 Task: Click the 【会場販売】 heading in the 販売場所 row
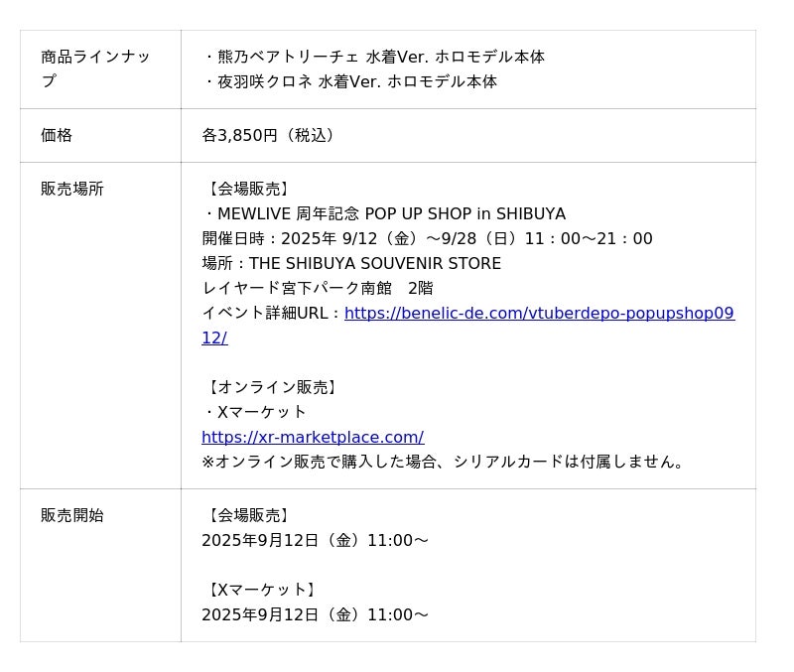(248, 190)
